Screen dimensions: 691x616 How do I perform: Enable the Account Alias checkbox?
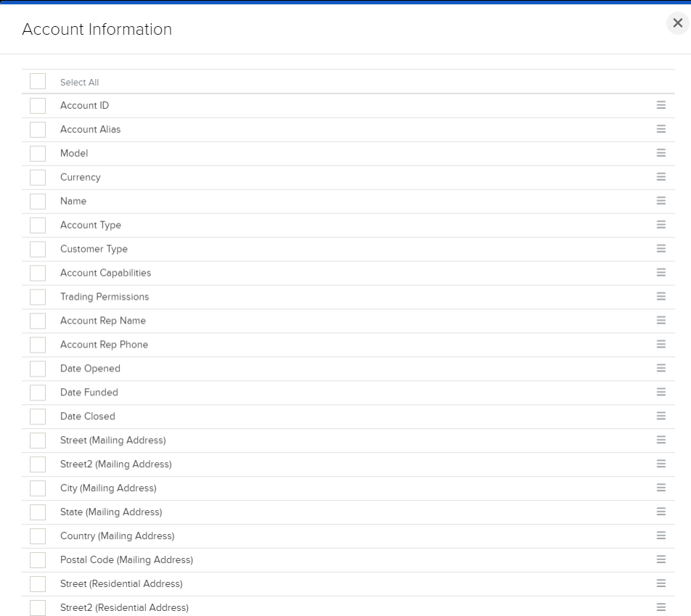[38, 130]
